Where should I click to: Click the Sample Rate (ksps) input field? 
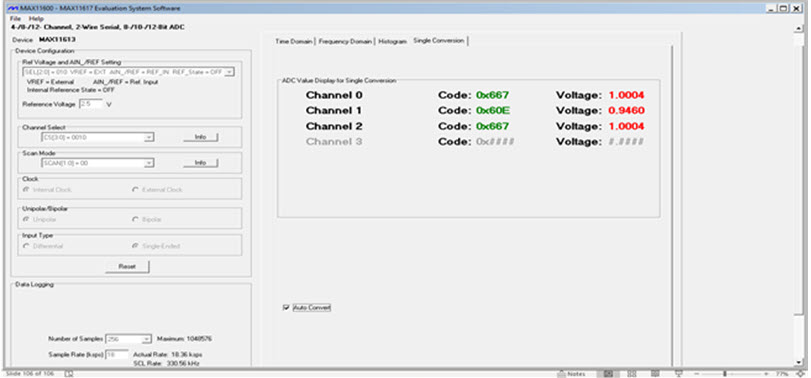(x=117, y=355)
